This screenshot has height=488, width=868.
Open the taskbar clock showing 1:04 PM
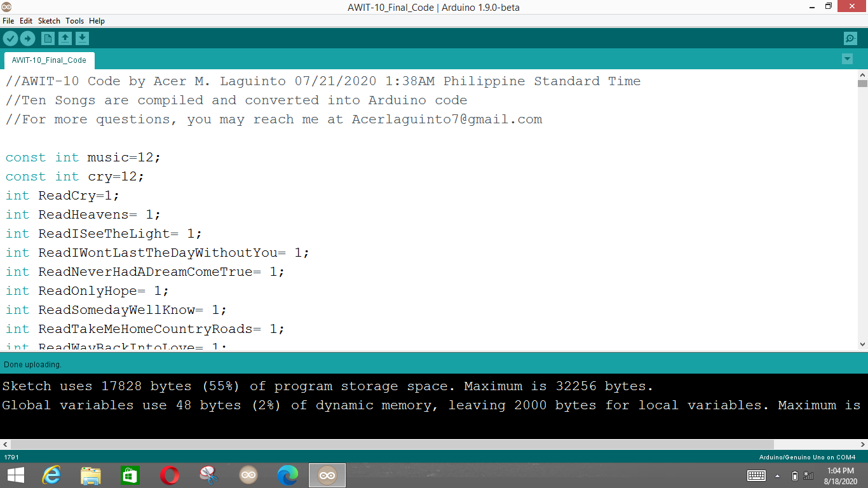click(x=842, y=475)
